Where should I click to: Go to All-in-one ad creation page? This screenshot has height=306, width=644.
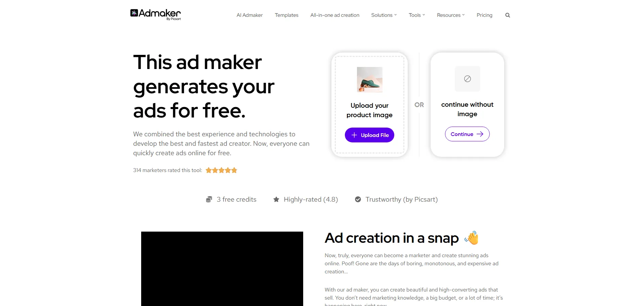point(335,15)
